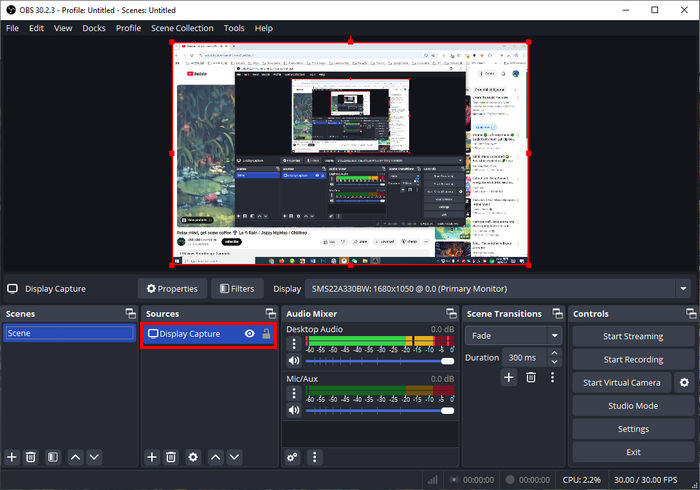
Task: Click Start Virtual Camera
Action: (x=621, y=382)
